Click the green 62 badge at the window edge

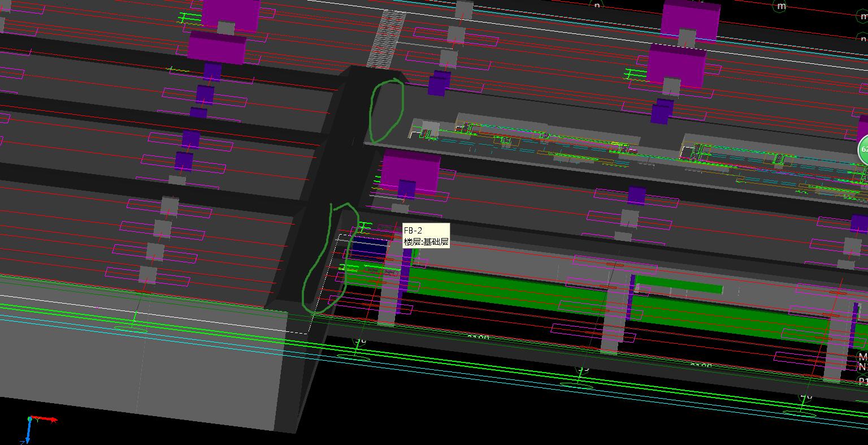863,151
